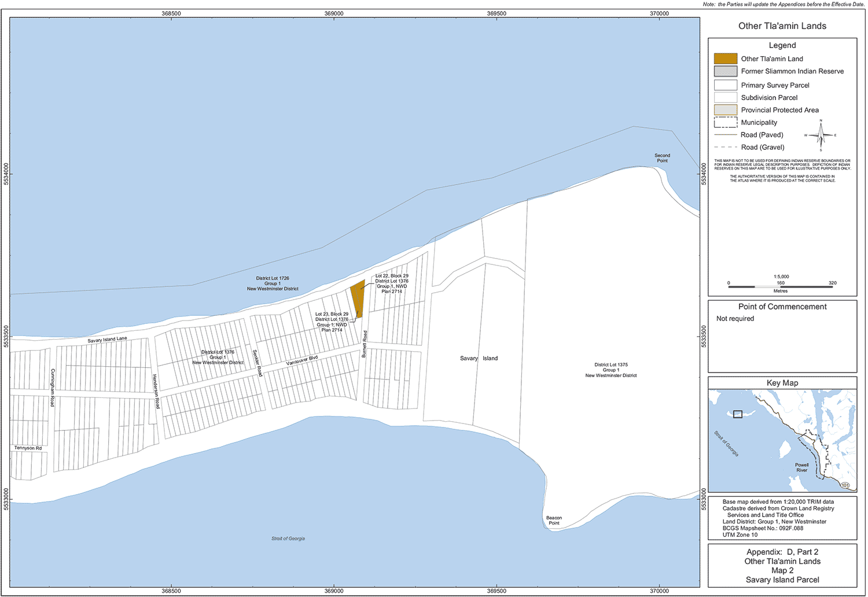Click the 'Cunningham Road' label
The image size is (868, 597).
(x=52, y=388)
